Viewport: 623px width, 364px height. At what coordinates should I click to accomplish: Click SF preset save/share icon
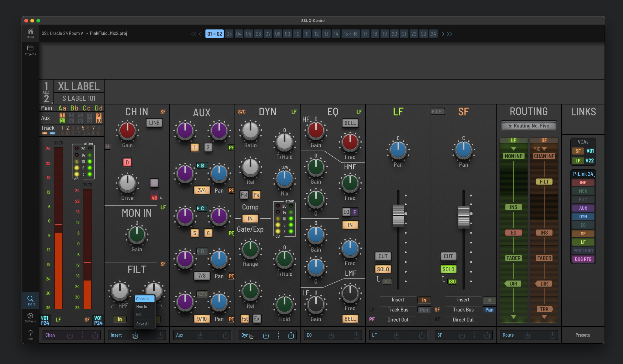pyautogui.click(x=487, y=335)
